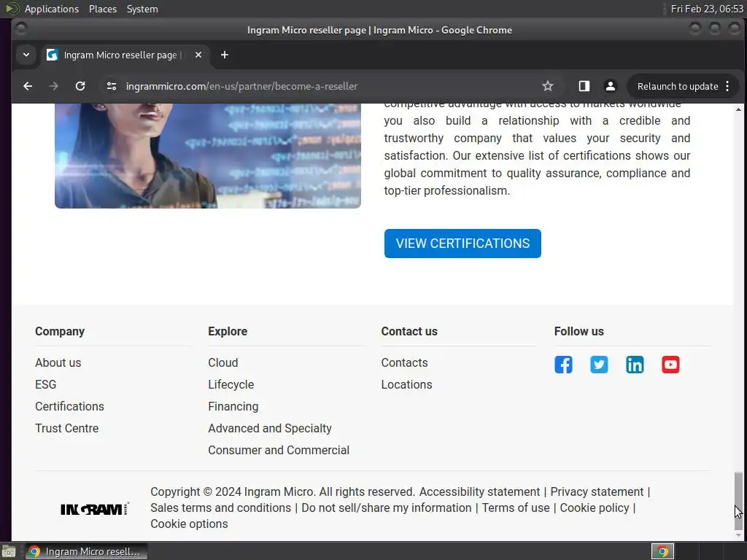This screenshot has width=747, height=560.
Task: Click the address bar URL field
Action: tap(329, 86)
